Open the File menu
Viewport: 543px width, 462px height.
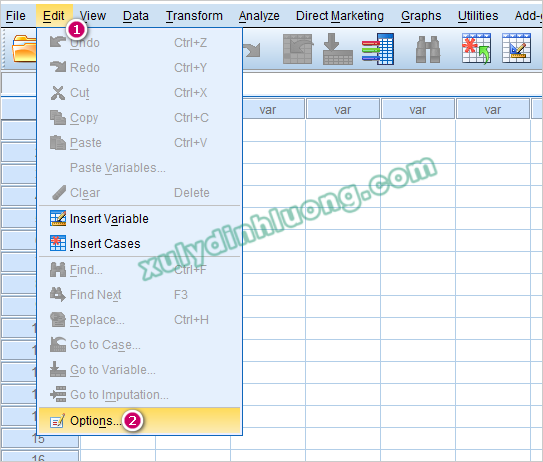pos(16,16)
